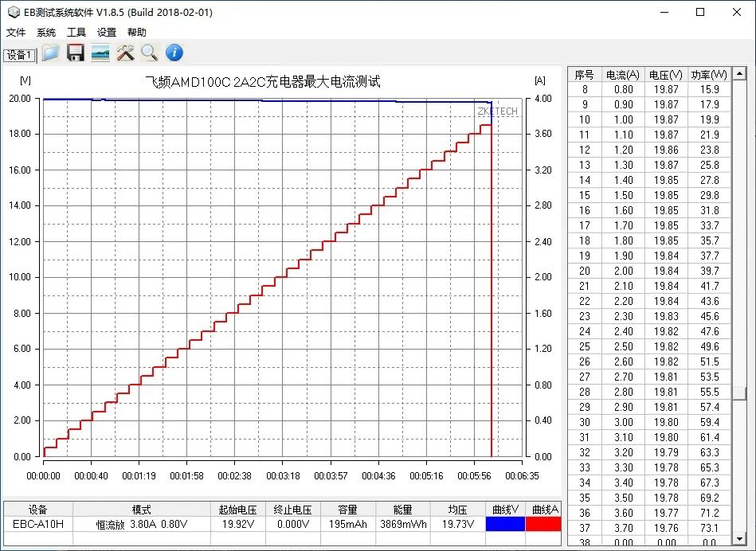Click the magnifier search toolbar icon
This screenshot has width=756, height=551.
pos(150,53)
